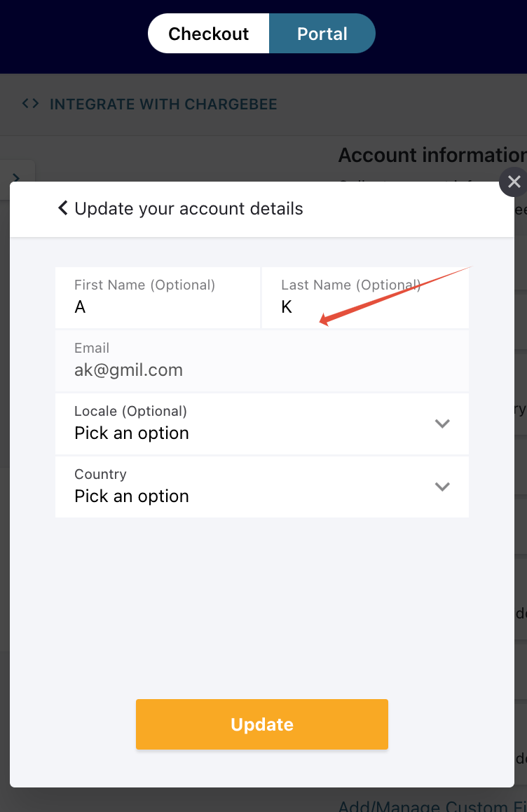Click the Country field label

coord(100,474)
